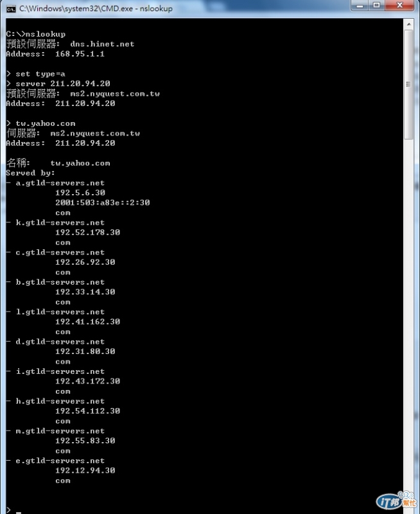Minimize the nslookup command window
The width and height of the screenshot is (420, 514).
360,6
